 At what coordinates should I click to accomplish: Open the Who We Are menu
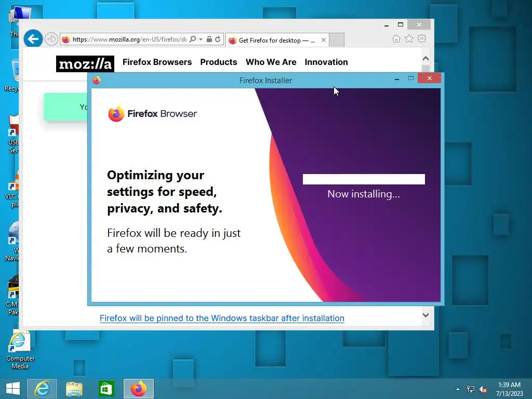point(271,62)
